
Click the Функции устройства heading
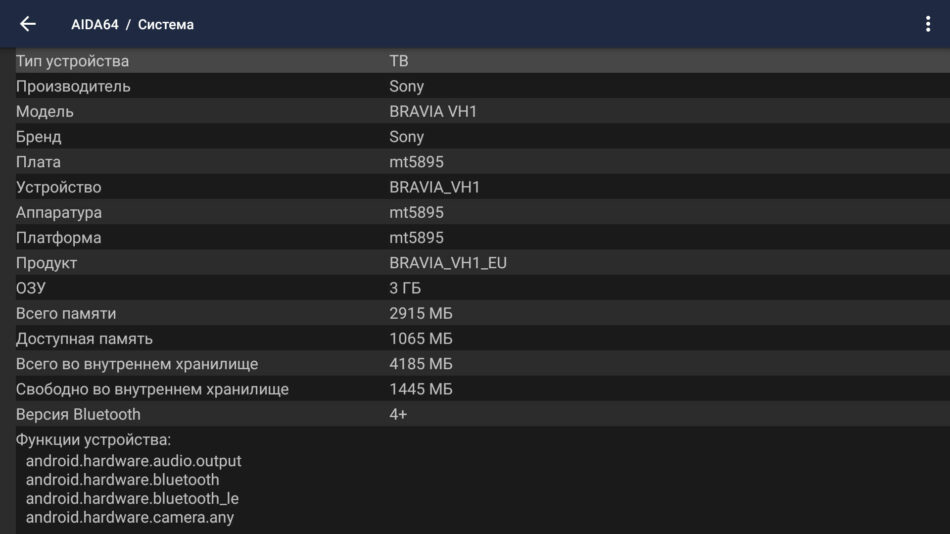[x=93, y=440]
